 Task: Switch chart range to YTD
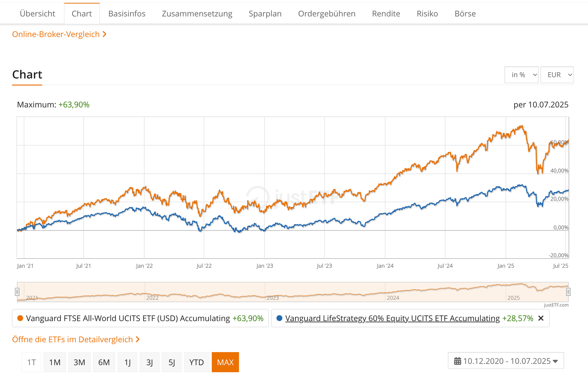(x=196, y=362)
